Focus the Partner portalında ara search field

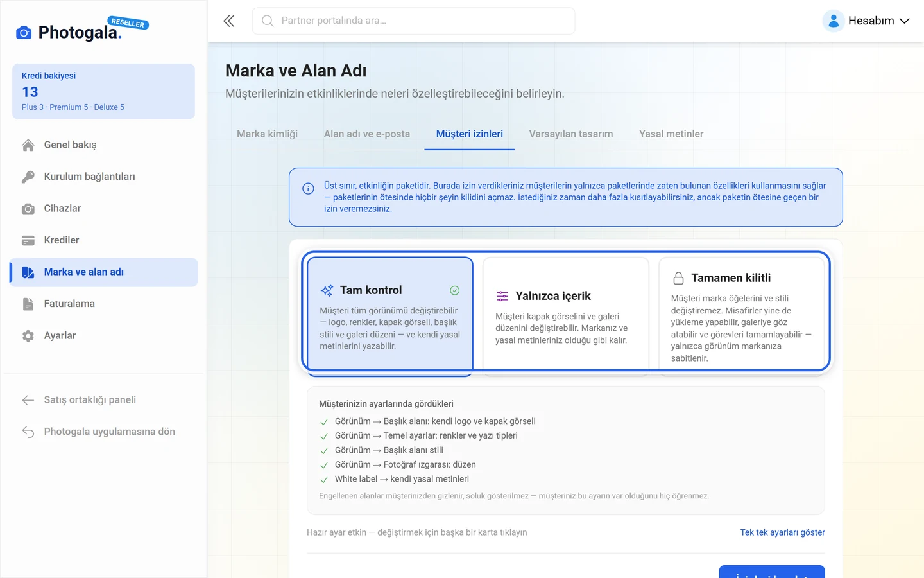(413, 21)
